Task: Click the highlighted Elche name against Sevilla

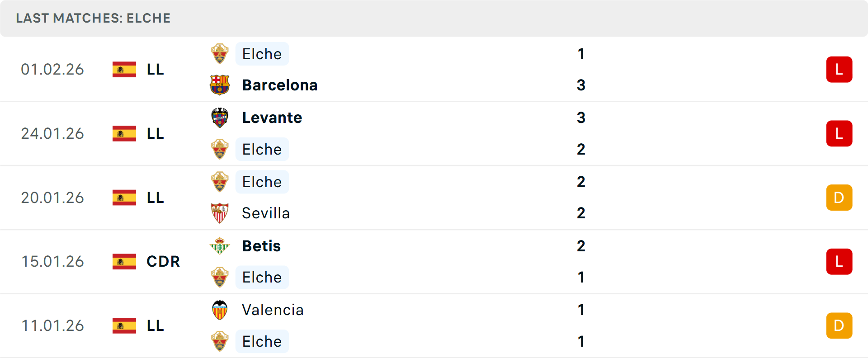Action: 262,182
